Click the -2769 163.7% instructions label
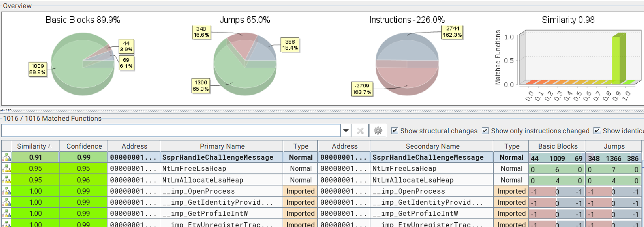 (x=362, y=89)
